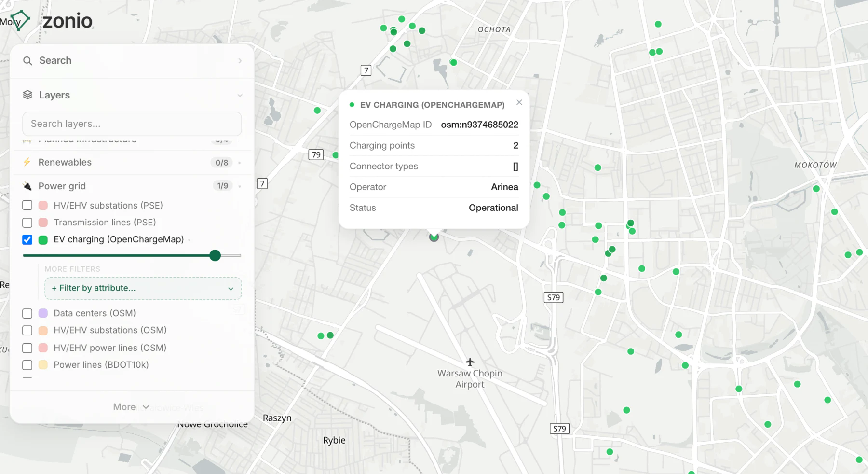The height and width of the screenshot is (474, 868).
Task: Click the selected EV charger map marker
Action: (x=434, y=237)
